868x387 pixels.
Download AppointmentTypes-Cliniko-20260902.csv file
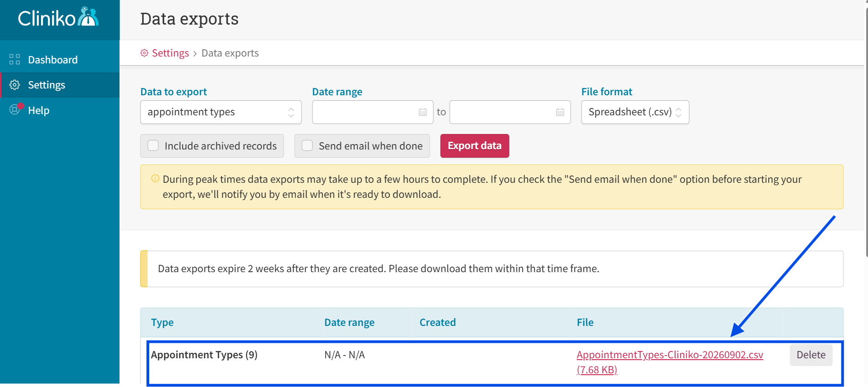click(670, 362)
